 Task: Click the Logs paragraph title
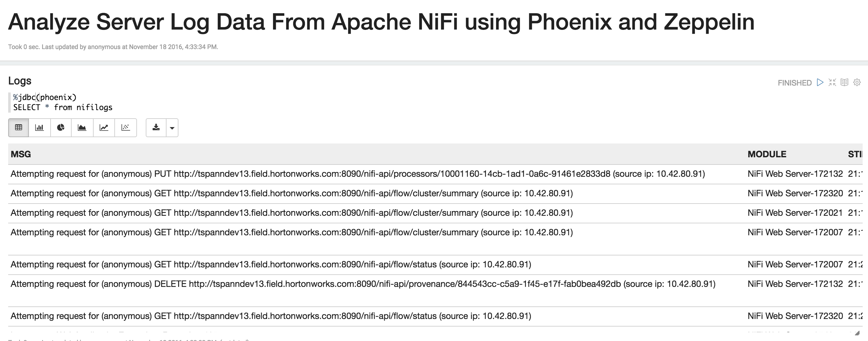[20, 81]
